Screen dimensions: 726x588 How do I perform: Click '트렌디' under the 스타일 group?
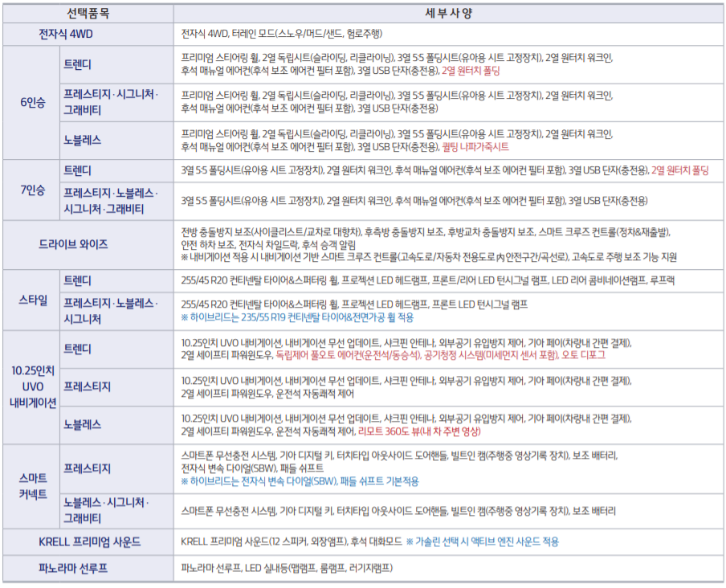click(78, 280)
